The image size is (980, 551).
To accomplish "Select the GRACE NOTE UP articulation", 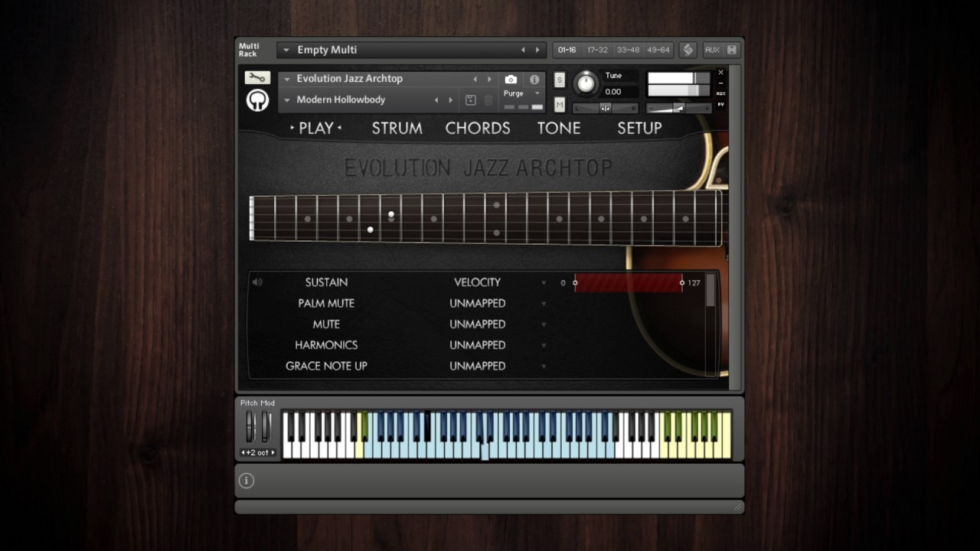I will pos(326,366).
